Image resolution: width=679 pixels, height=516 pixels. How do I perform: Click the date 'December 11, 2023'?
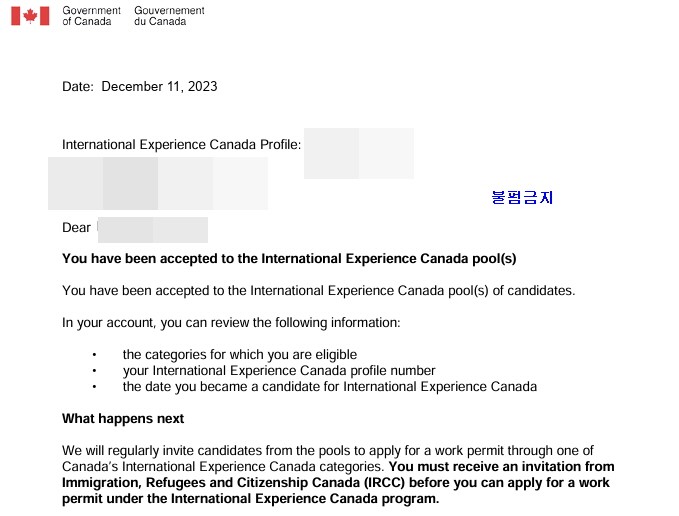[x=159, y=86]
